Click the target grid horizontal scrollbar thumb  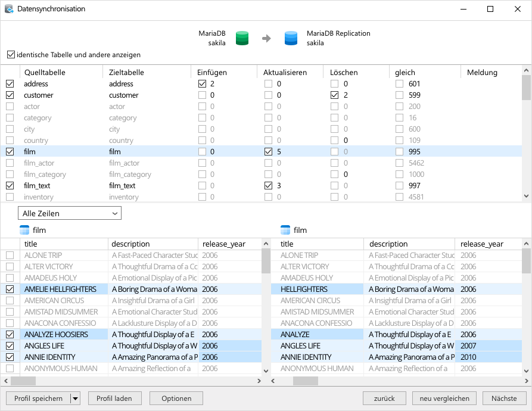(x=306, y=381)
